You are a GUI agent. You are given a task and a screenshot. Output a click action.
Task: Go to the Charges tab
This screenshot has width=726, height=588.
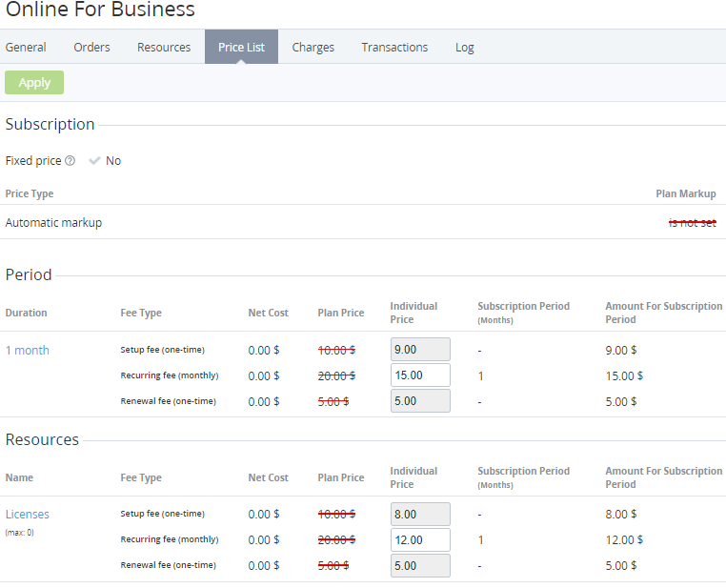point(313,47)
